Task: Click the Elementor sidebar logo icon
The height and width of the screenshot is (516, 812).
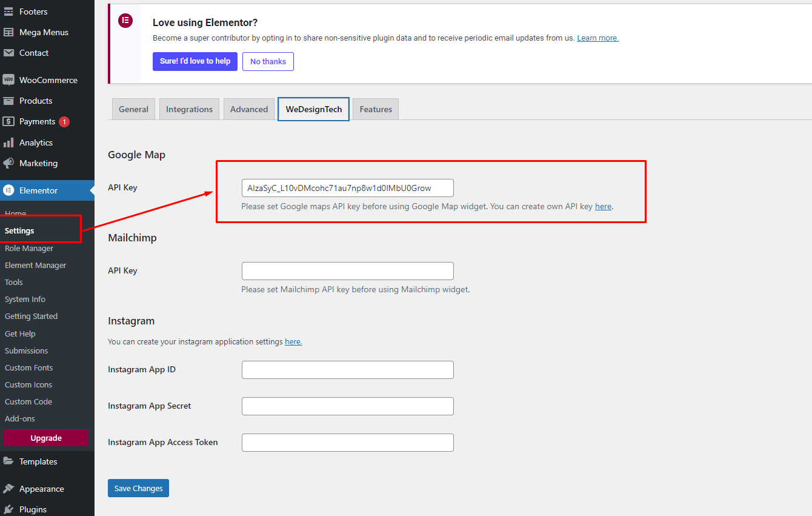Action: pyautogui.click(x=8, y=190)
